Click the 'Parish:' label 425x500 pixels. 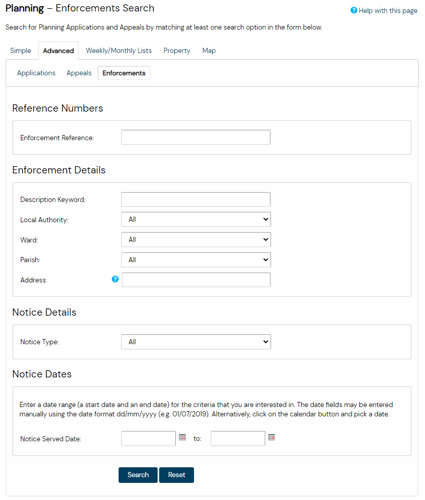pos(30,260)
